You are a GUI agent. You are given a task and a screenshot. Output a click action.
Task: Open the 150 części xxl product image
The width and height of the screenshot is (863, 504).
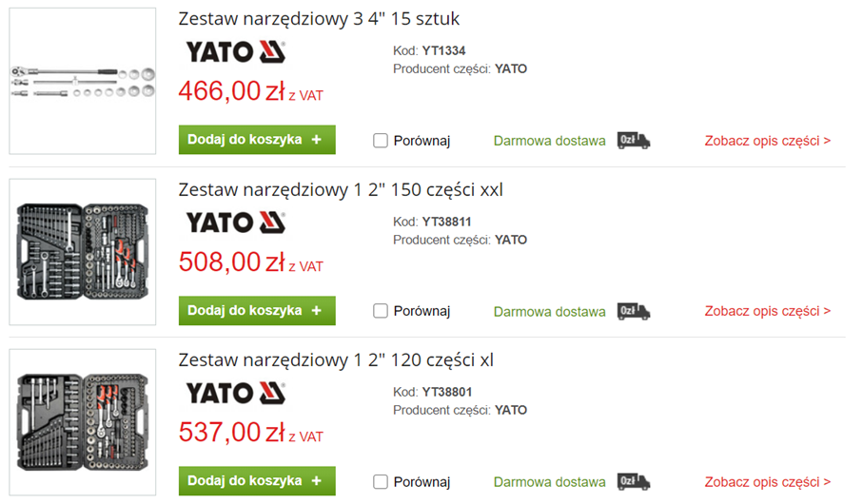tap(83, 252)
